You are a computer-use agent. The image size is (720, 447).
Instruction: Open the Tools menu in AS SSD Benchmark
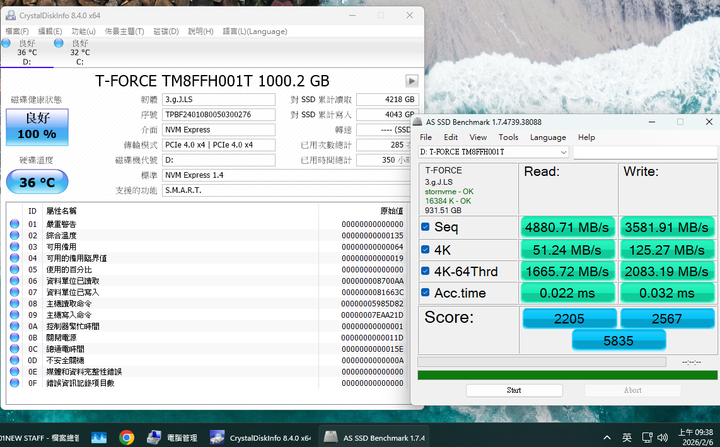508,137
